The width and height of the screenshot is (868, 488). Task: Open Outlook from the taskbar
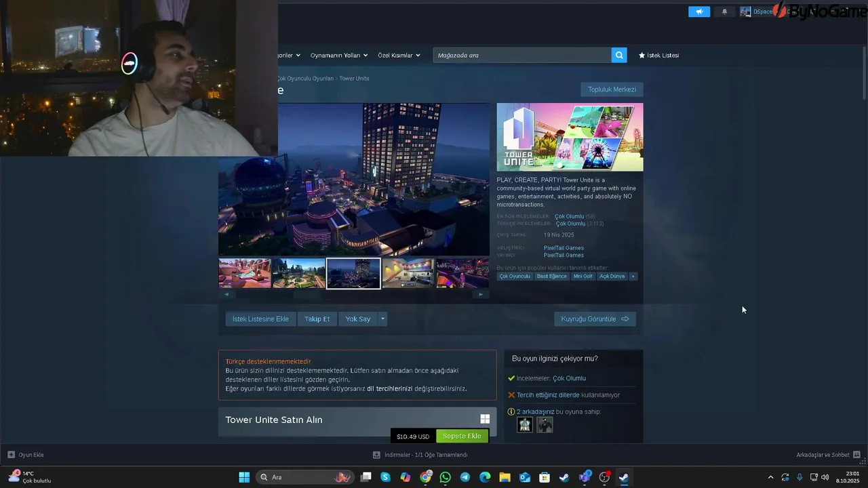pos(524,477)
